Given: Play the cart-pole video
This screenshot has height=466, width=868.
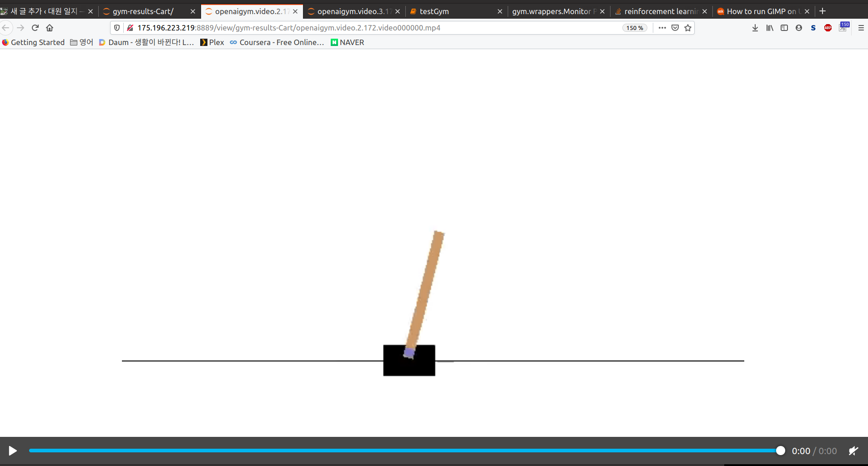Looking at the screenshot, I should 13,451.
